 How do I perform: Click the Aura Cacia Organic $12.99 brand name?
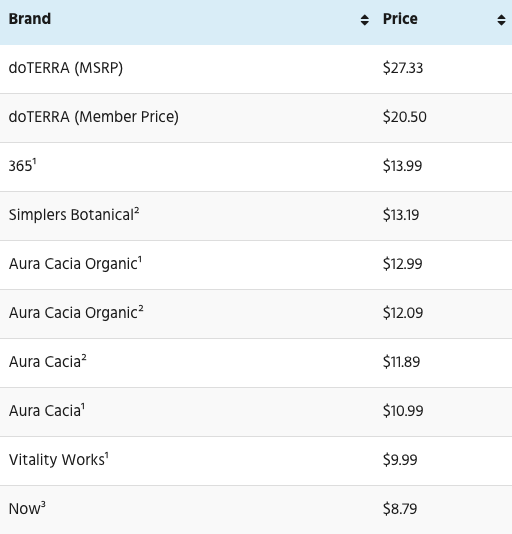click(x=73, y=264)
